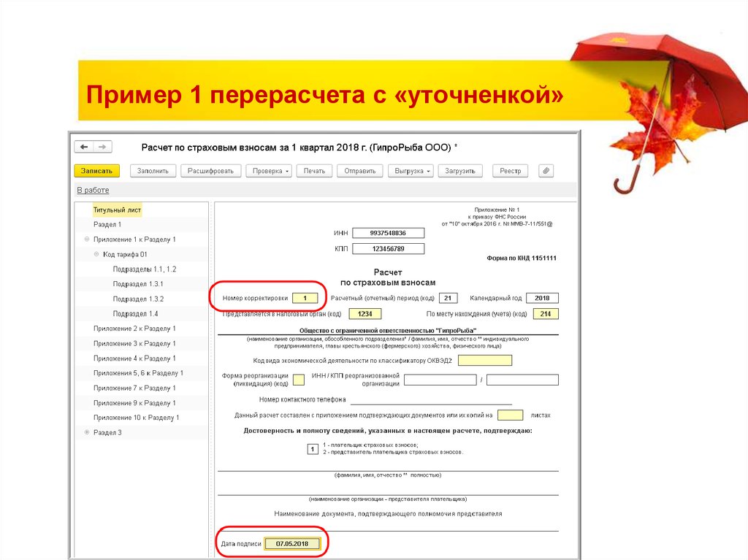Open attachments via the paperclip icon
748x560 pixels.
point(545,170)
